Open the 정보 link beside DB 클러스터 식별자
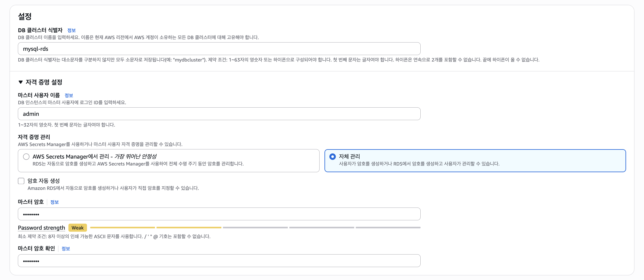This screenshot has width=644, height=280. pyautogui.click(x=71, y=30)
